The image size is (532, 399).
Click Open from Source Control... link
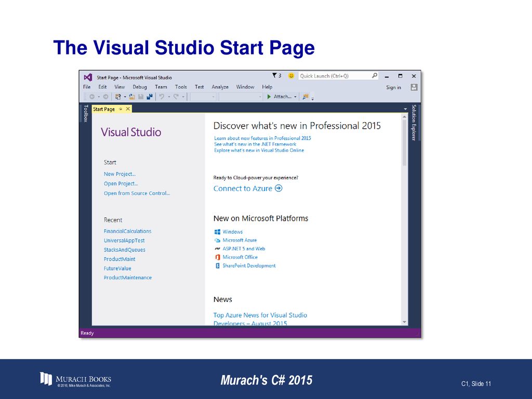coord(137,193)
